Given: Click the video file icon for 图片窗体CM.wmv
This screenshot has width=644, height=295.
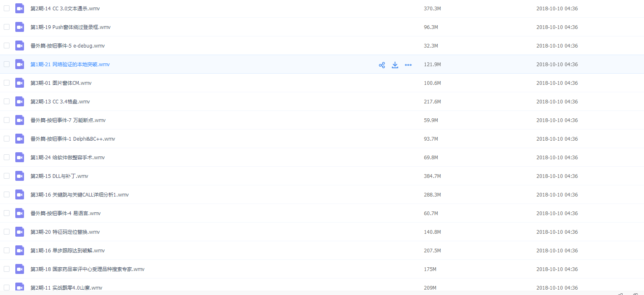Looking at the screenshot, I should click(20, 83).
